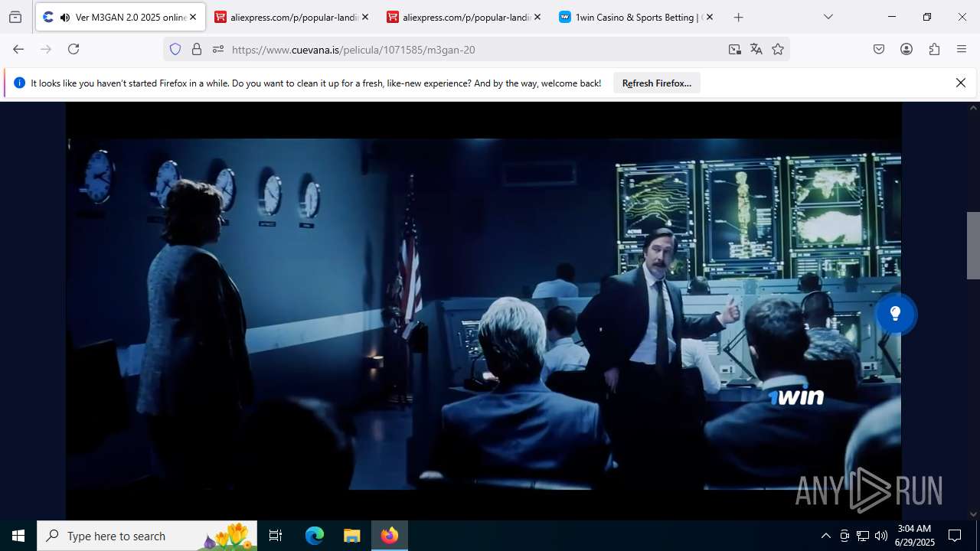Open Task View on taskbar
Screen dimensions: 980x551
click(276, 536)
